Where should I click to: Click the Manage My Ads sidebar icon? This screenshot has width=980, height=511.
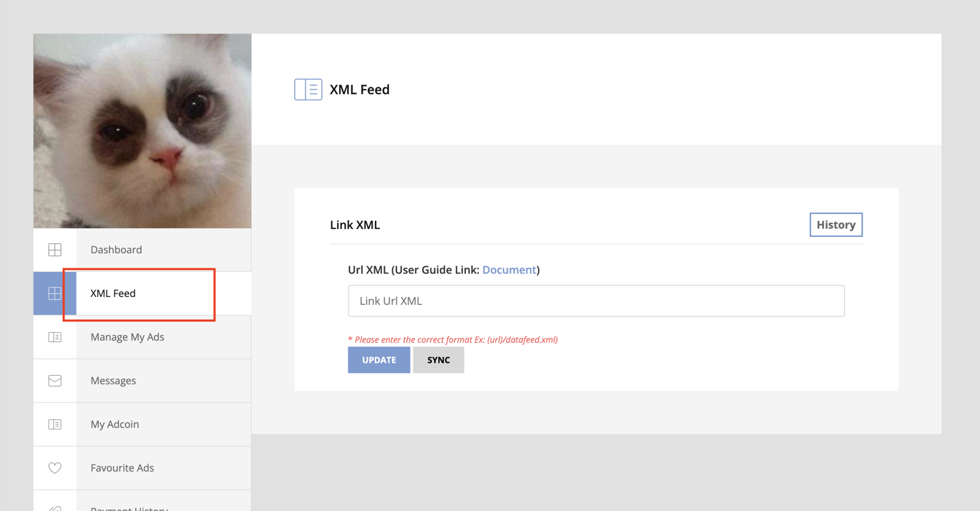pyautogui.click(x=54, y=337)
